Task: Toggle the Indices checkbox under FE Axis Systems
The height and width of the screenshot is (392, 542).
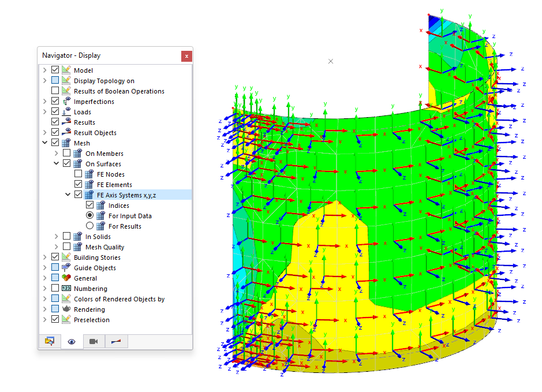Action: pos(88,204)
